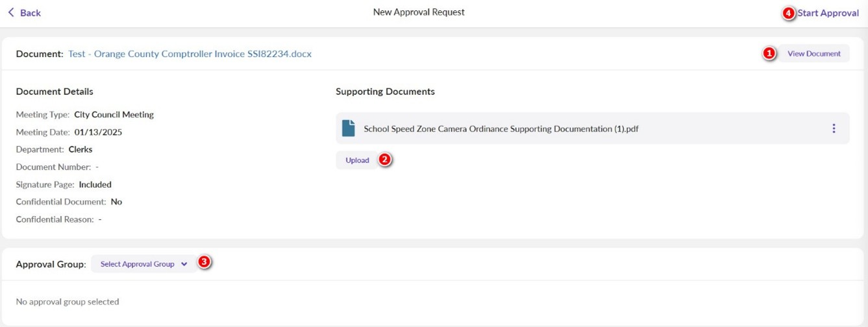The width and height of the screenshot is (868, 327).
Task: Click the Upload button
Action: point(357,160)
